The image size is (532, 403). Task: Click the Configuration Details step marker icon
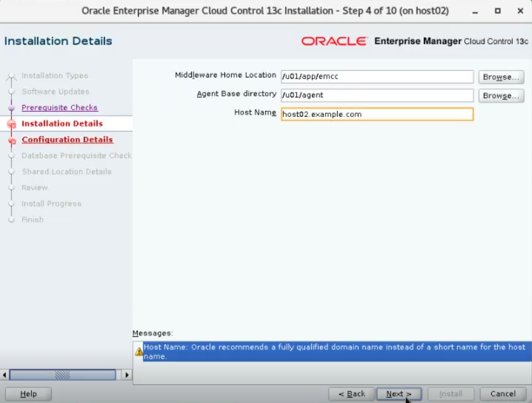tap(12, 140)
